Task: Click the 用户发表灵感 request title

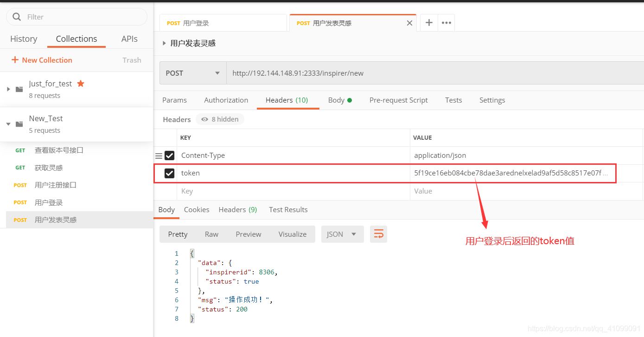Action: [x=193, y=43]
